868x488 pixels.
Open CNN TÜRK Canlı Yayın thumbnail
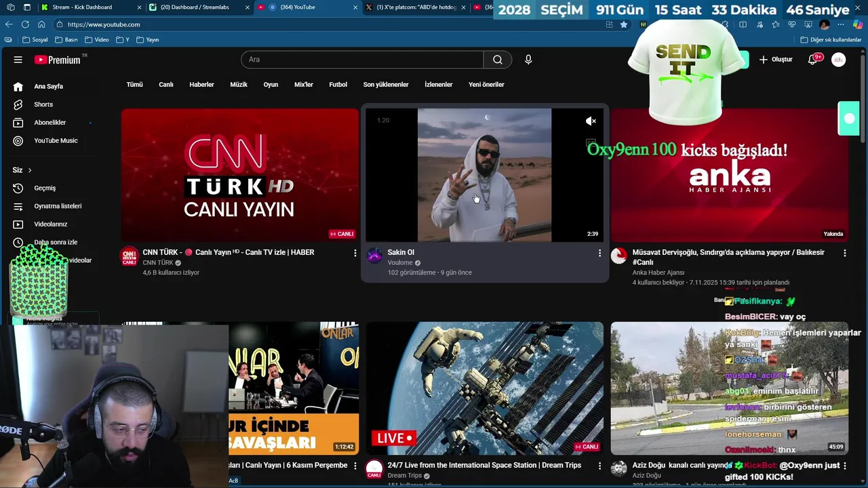240,175
